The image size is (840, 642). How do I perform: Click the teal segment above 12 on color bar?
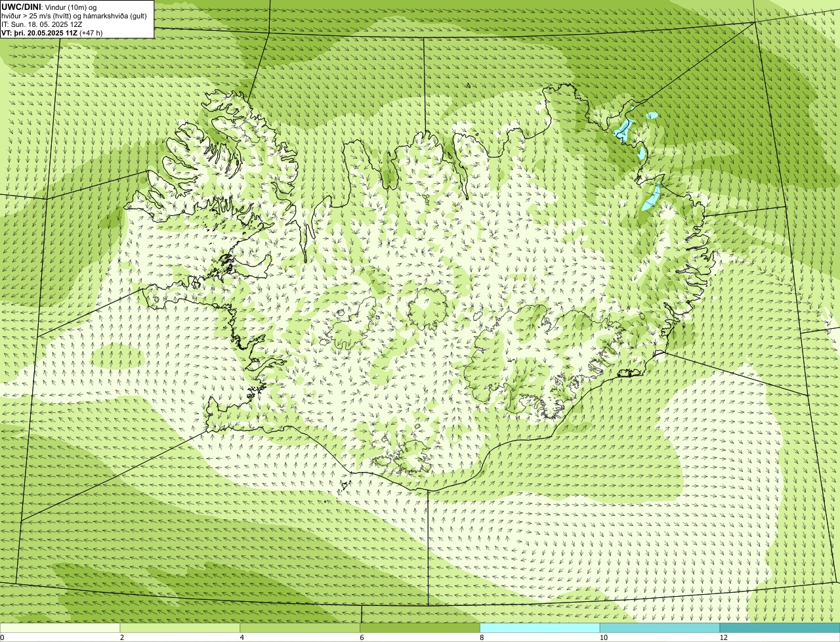(780, 628)
